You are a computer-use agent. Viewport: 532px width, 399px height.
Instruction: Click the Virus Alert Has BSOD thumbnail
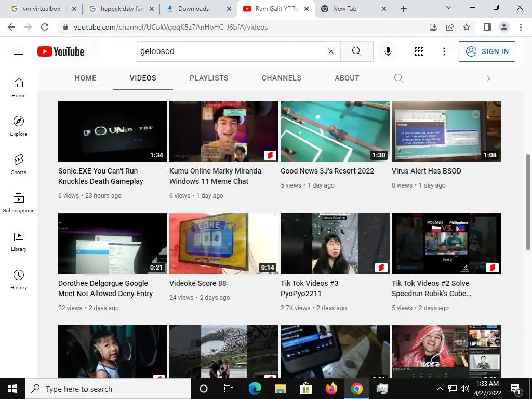[446, 131]
